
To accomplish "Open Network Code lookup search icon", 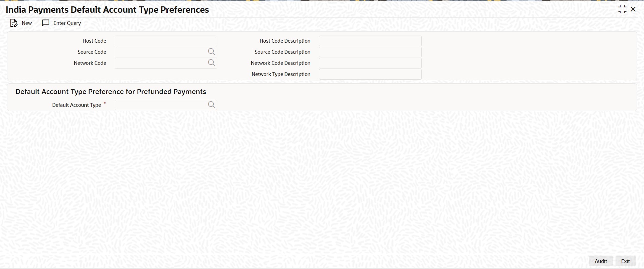I will tap(211, 63).
